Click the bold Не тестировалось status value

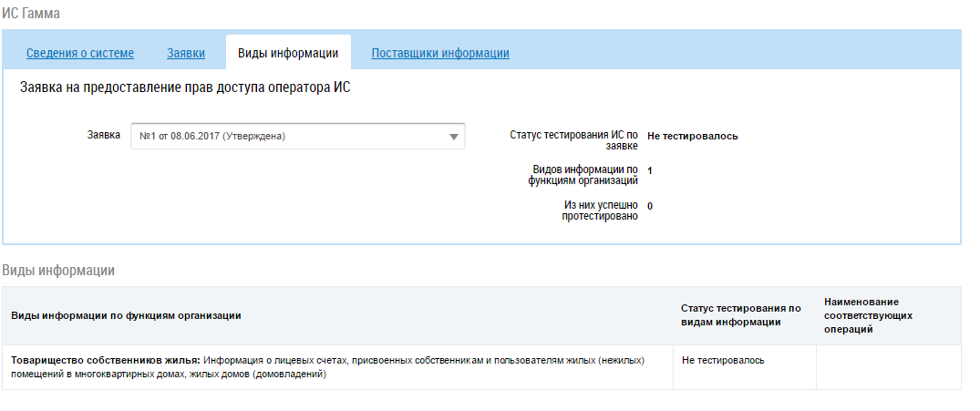click(693, 136)
